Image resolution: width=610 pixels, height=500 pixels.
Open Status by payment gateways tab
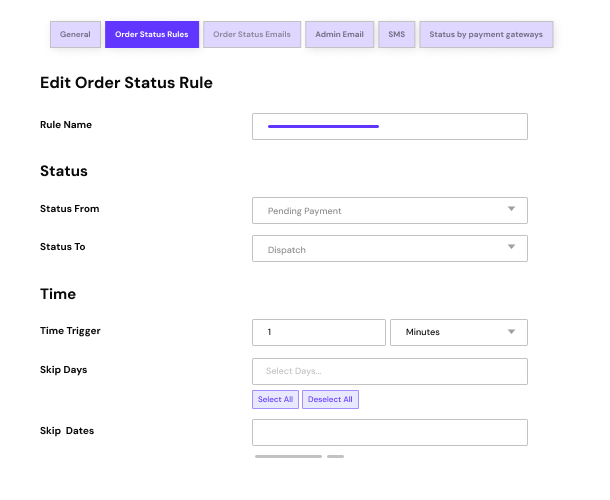tap(486, 35)
